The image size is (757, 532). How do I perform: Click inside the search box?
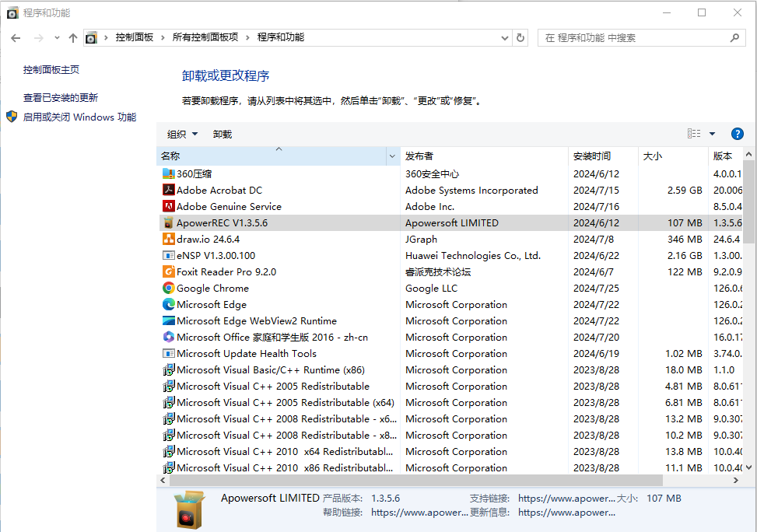(x=642, y=37)
